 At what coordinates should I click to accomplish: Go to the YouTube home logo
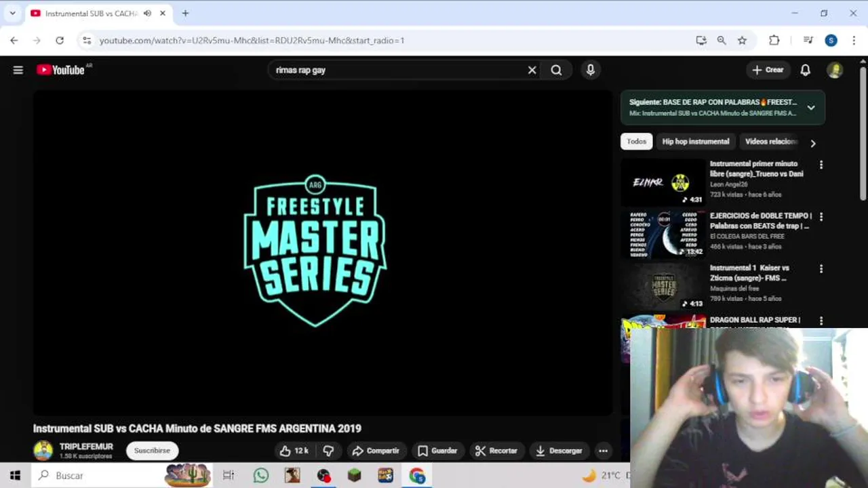tap(60, 70)
